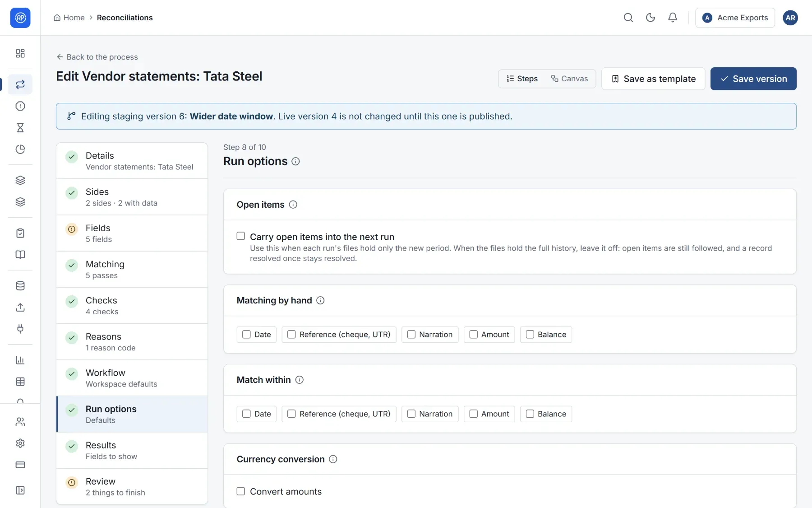This screenshot has height=508, width=812.
Task: Open the alert circle icon in the sidebar
Action: point(20,106)
